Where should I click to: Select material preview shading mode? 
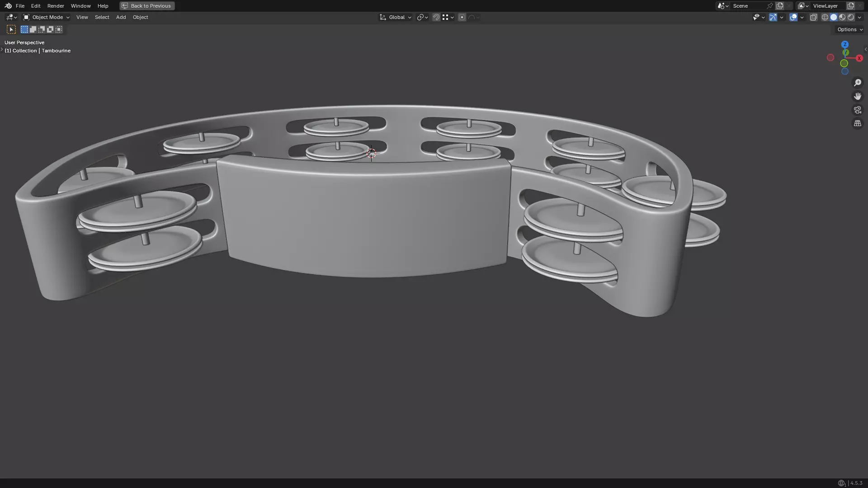[842, 17]
